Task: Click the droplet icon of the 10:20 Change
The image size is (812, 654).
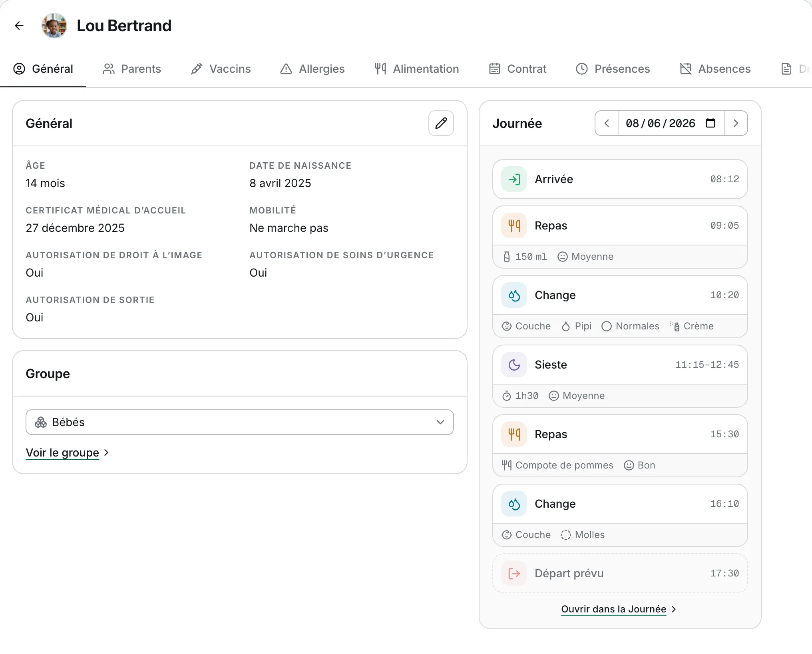Action: pos(514,295)
